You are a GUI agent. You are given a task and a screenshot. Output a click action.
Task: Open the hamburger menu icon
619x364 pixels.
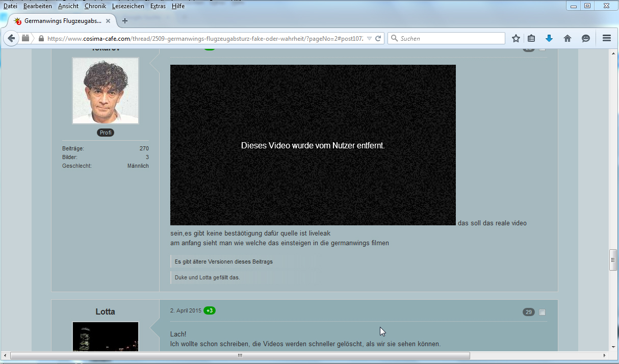[607, 38]
